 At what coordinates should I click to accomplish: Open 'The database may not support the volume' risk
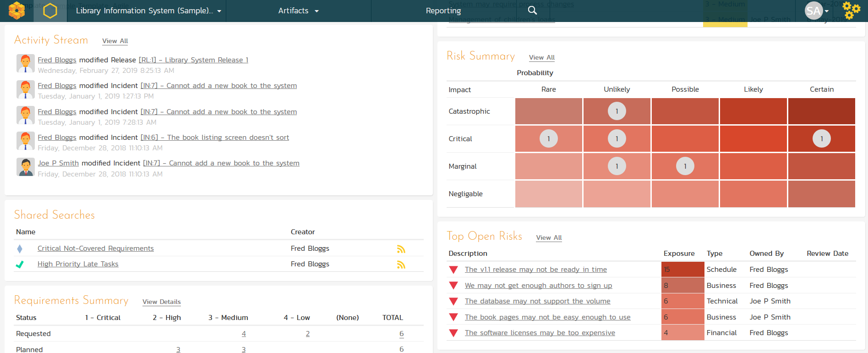click(537, 301)
